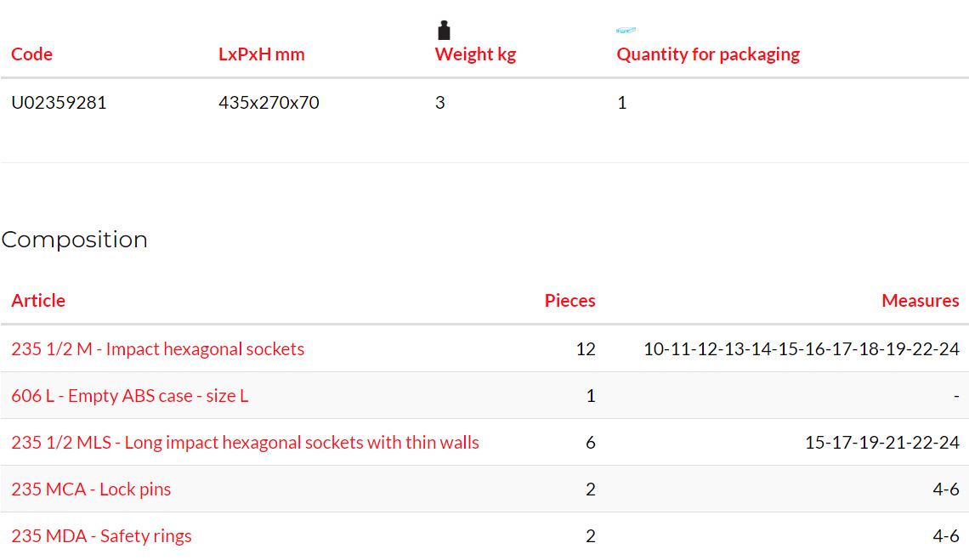The image size is (969, 560).
Task: Click the weight icon above Weight kg
Action: (444, 31)
